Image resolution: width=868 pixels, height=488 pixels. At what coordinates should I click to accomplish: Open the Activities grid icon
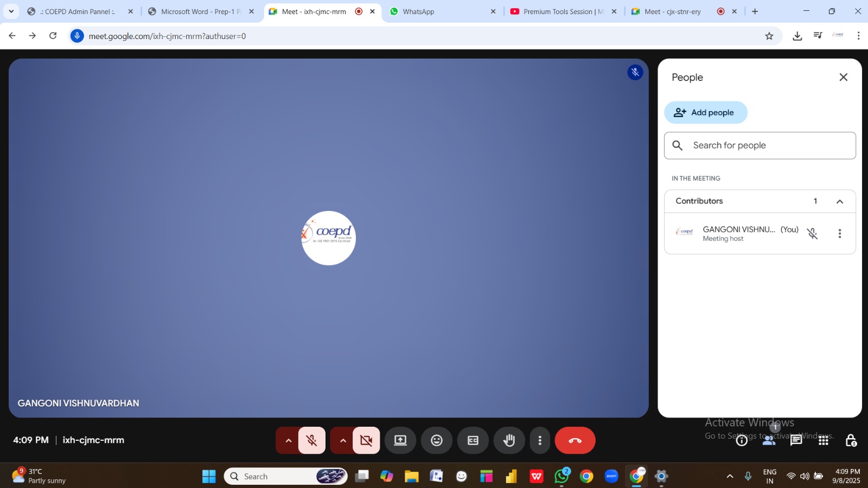[x=824, y=440]
